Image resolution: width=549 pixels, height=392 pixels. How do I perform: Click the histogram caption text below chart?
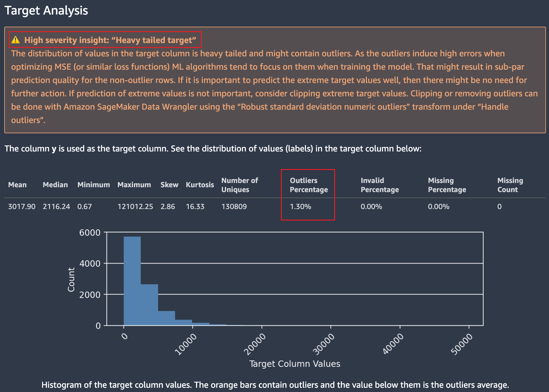click(275, 385)
